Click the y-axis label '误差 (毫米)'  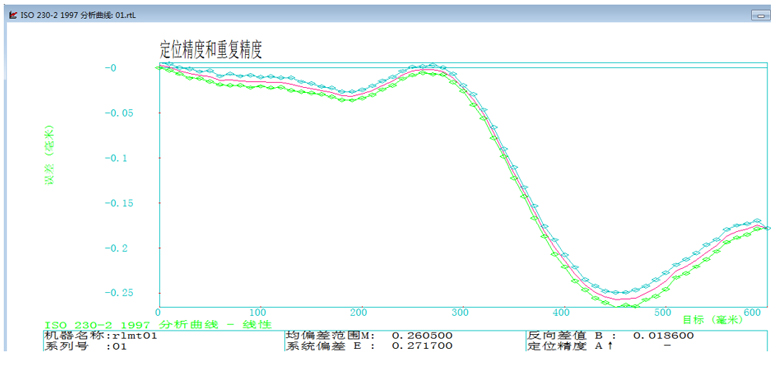point(49,155)
